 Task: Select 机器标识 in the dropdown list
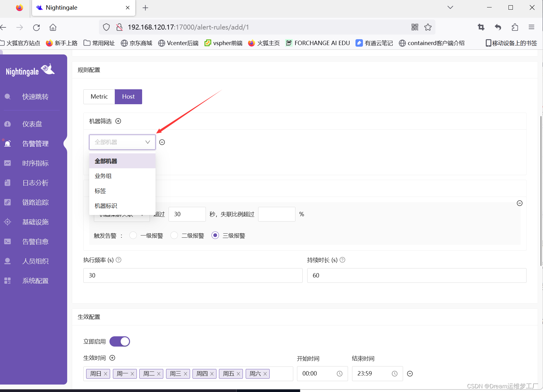[x=122, y=206]
